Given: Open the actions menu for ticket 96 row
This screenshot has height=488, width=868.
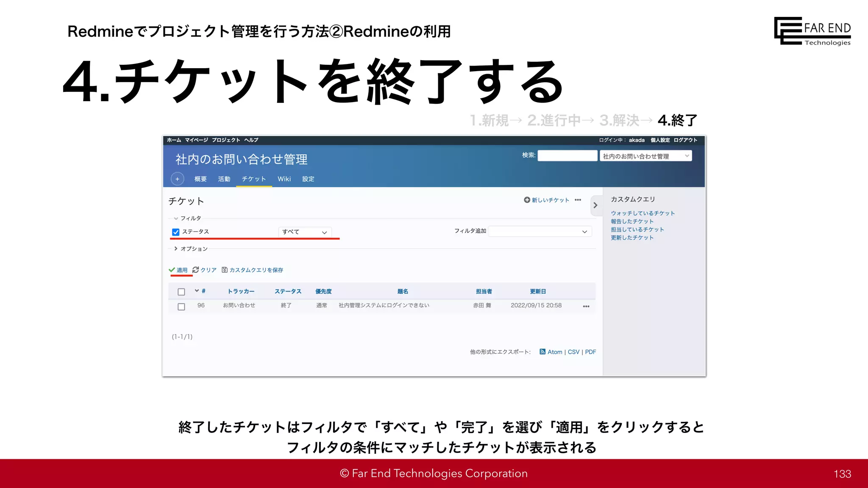Looking at the screenshot, I should [x=586, y=306].
